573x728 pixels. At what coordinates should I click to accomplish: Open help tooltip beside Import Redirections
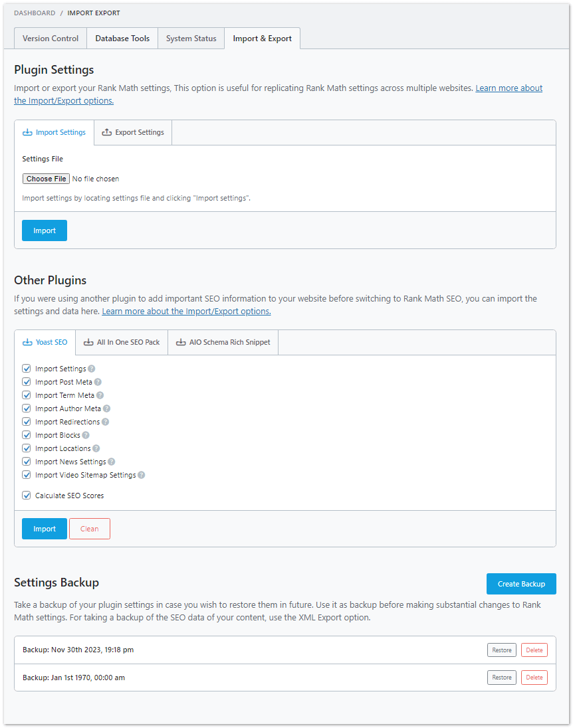click(105, 421)
